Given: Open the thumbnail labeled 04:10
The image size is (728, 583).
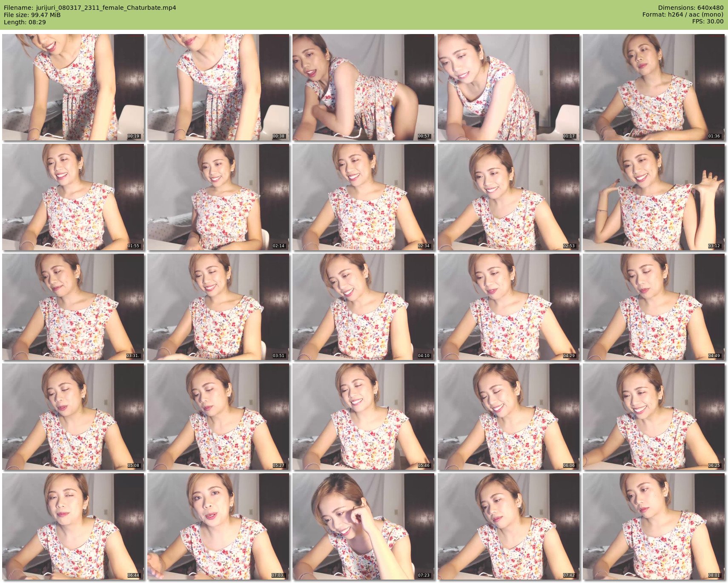Looking at the screenshot, I should (364, 307).
